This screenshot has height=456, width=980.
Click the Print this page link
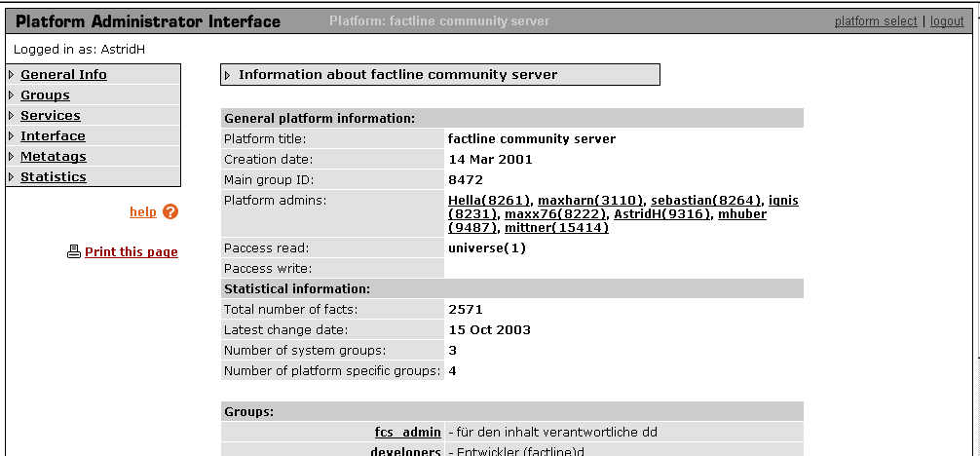(x=132, y=252)
